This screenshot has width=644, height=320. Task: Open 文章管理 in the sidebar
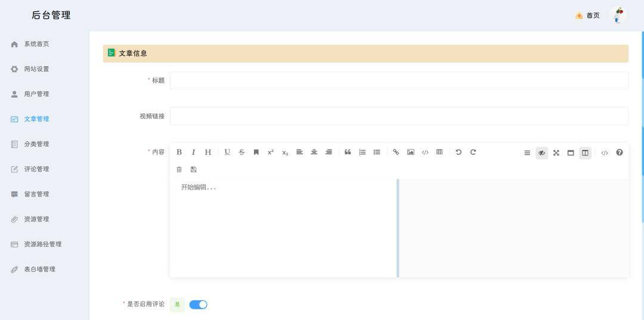click(36, 119)
